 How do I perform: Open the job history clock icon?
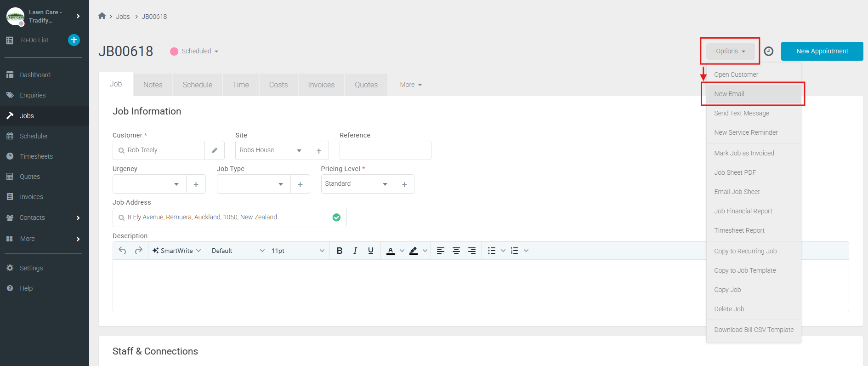[x=768, y=51]
